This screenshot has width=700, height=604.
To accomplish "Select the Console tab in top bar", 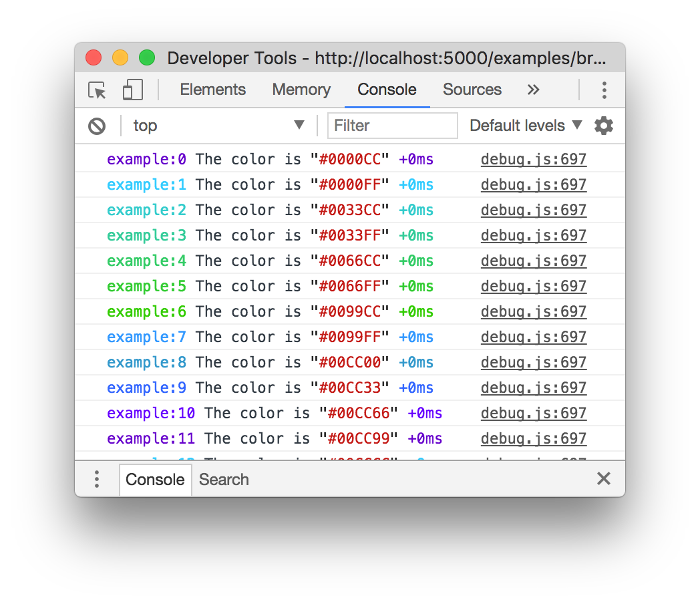I will [x=387, y=90].
